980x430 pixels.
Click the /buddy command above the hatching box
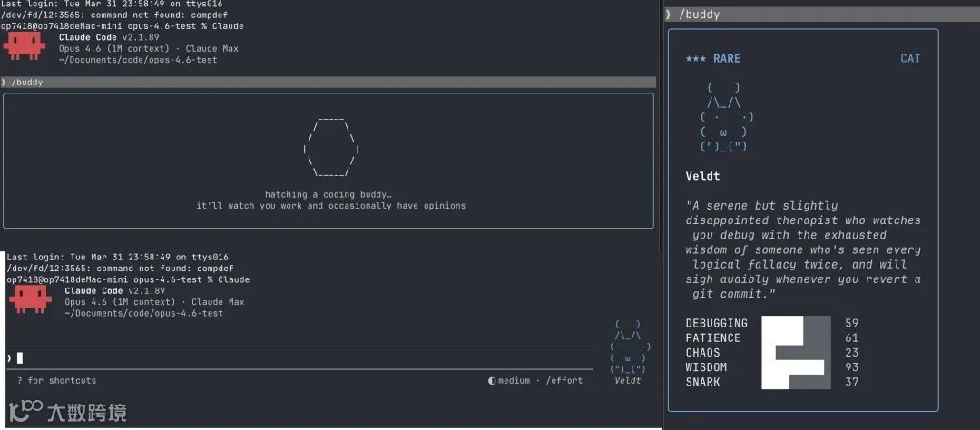coord(27,82)
